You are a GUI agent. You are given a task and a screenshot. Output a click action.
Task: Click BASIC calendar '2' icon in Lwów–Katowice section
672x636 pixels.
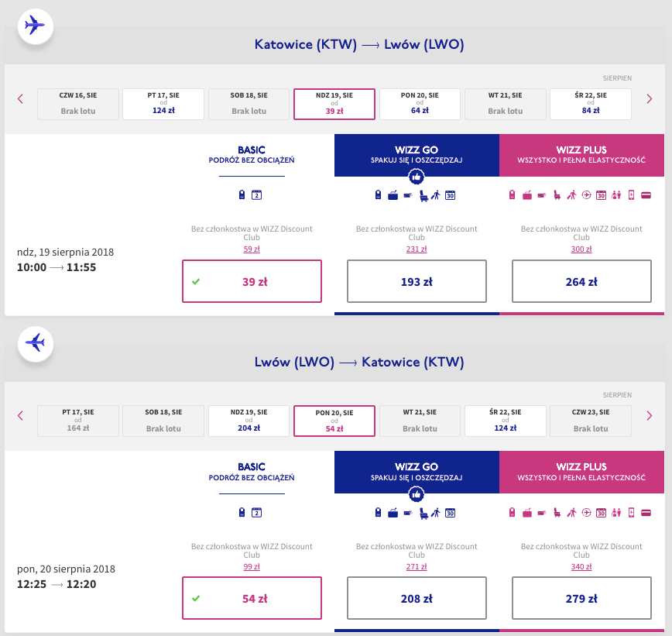[256, 513]
